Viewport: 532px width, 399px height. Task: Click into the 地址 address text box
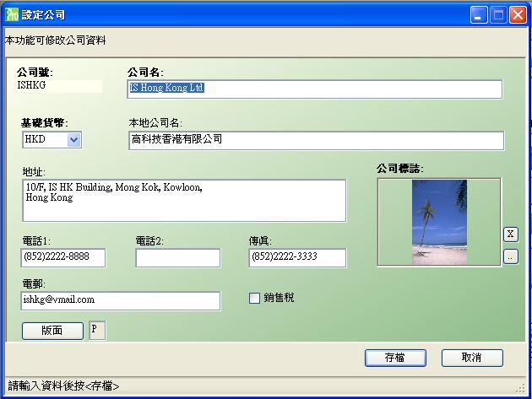(x=184, y=200)
